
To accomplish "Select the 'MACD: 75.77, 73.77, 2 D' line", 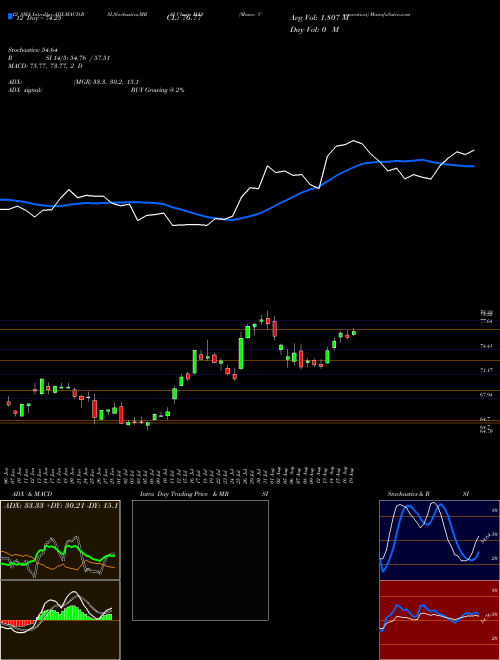I will (45, 66).
